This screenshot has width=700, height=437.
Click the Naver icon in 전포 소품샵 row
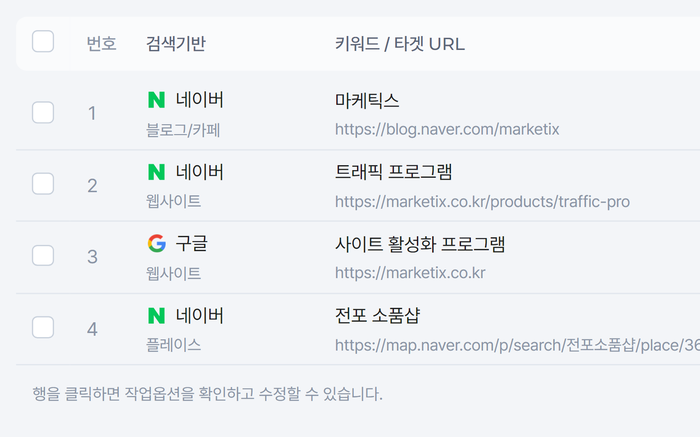tap(156, 316)
